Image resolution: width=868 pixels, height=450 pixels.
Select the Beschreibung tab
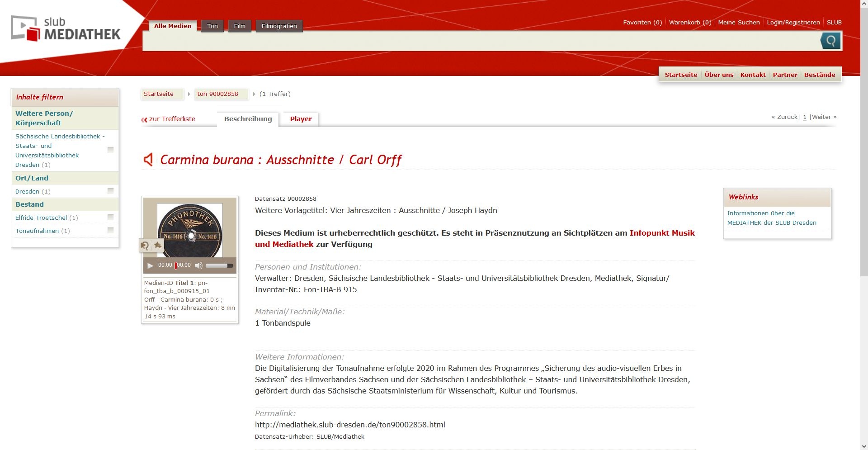point(248,119)
